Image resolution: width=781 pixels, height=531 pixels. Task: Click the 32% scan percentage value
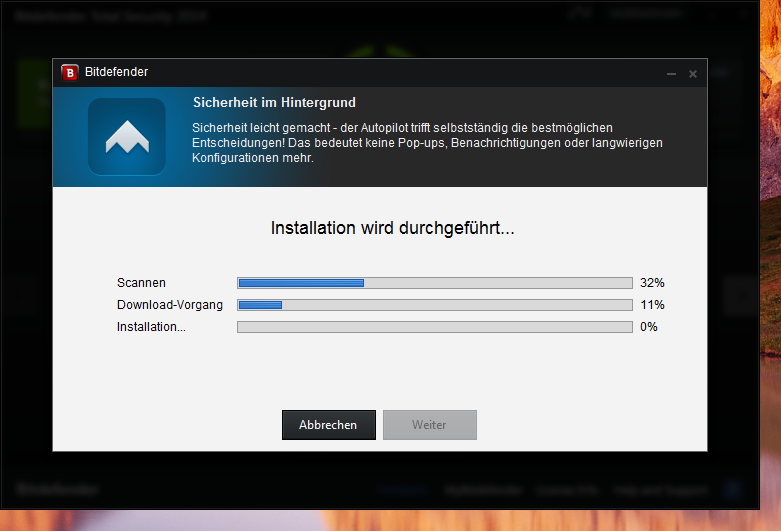pos(652,283)
